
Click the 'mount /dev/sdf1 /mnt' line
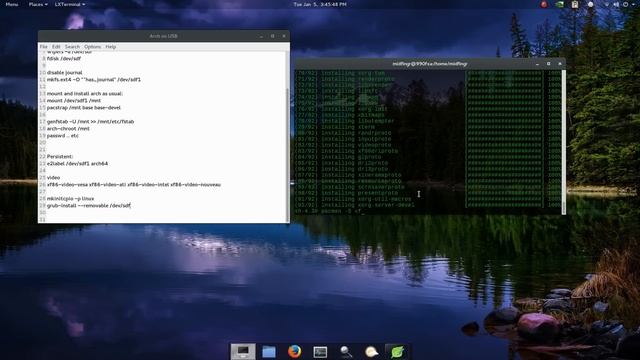point(73,100)
